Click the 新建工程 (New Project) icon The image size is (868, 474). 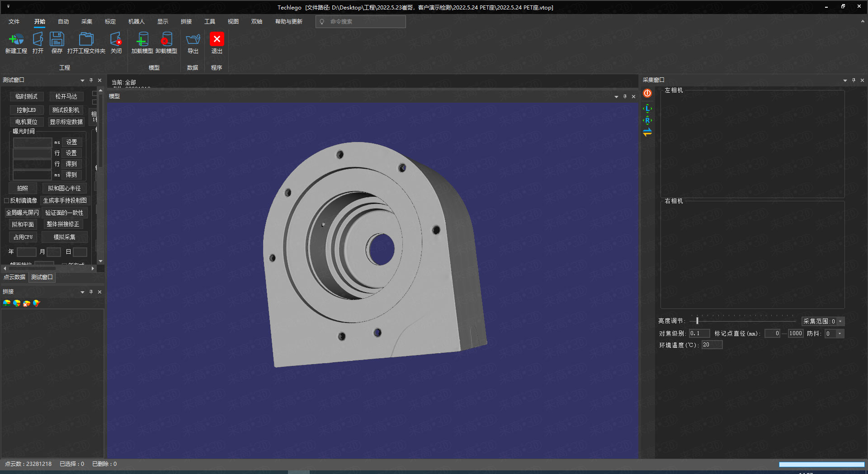click(x=16, y=40)
